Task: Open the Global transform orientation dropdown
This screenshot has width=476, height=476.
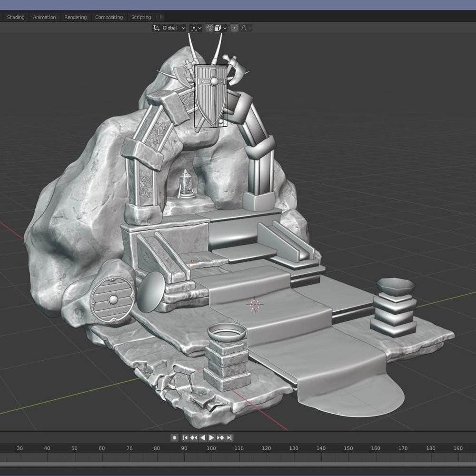Action: [x=169, y=28]
